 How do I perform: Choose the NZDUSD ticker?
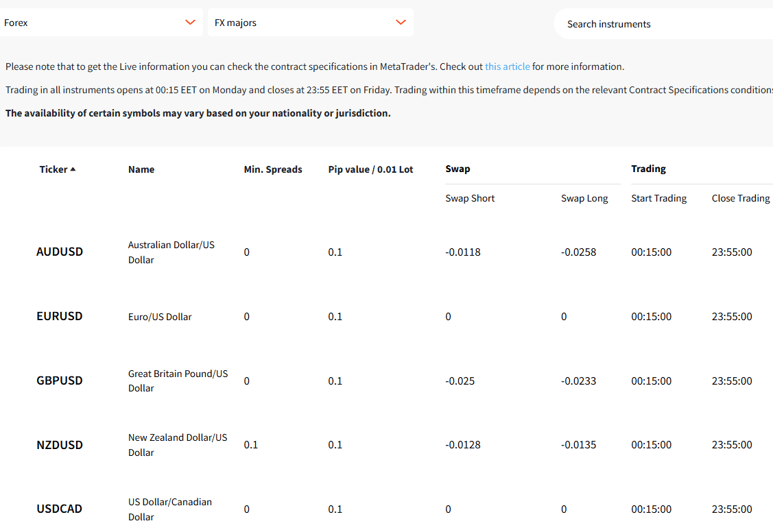point(60,445)
